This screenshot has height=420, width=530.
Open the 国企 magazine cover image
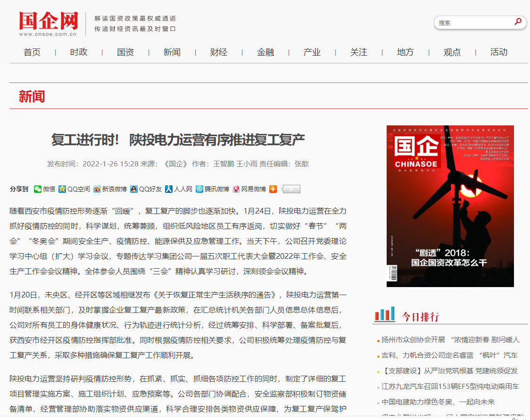(x=450, y=206)
